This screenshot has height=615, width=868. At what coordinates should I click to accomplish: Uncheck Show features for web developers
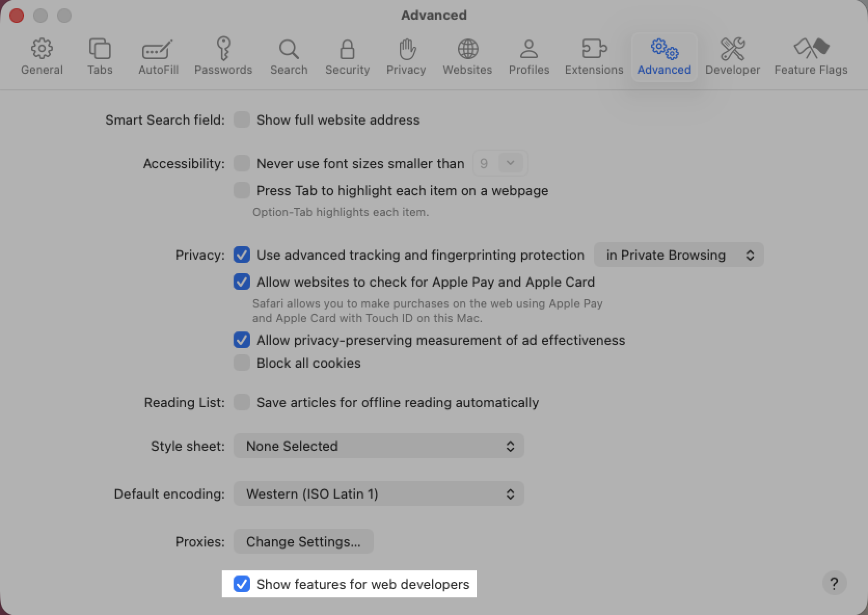[242, 584]
